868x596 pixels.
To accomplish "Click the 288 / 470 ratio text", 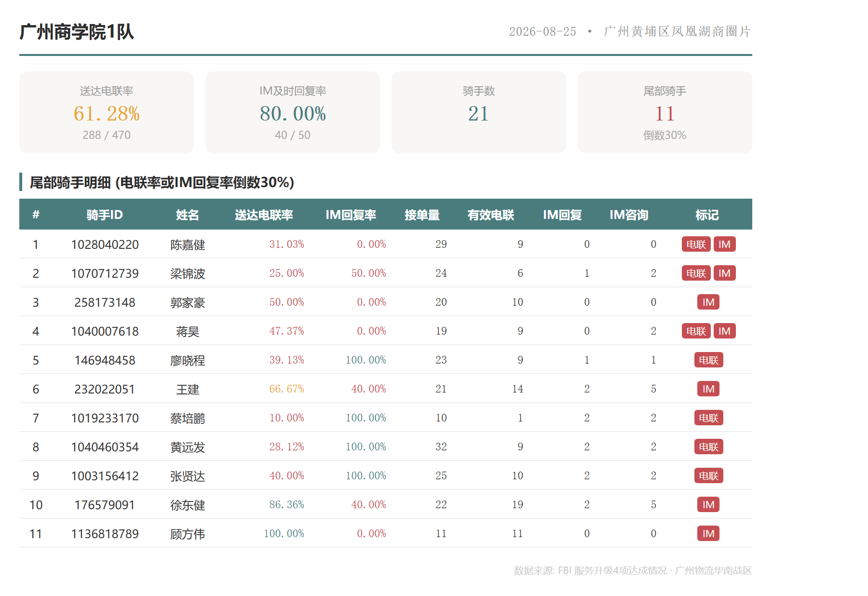I will (107, 135).
